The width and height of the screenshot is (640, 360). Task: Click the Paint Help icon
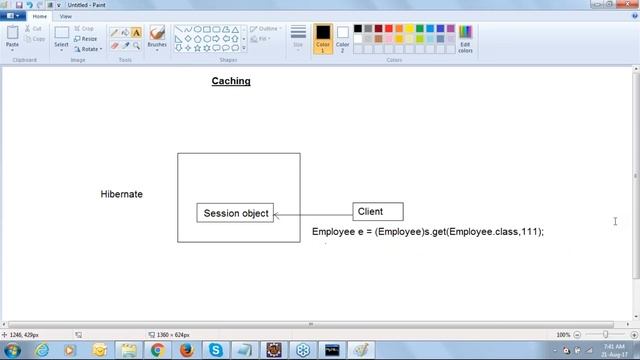click(634, 16)
